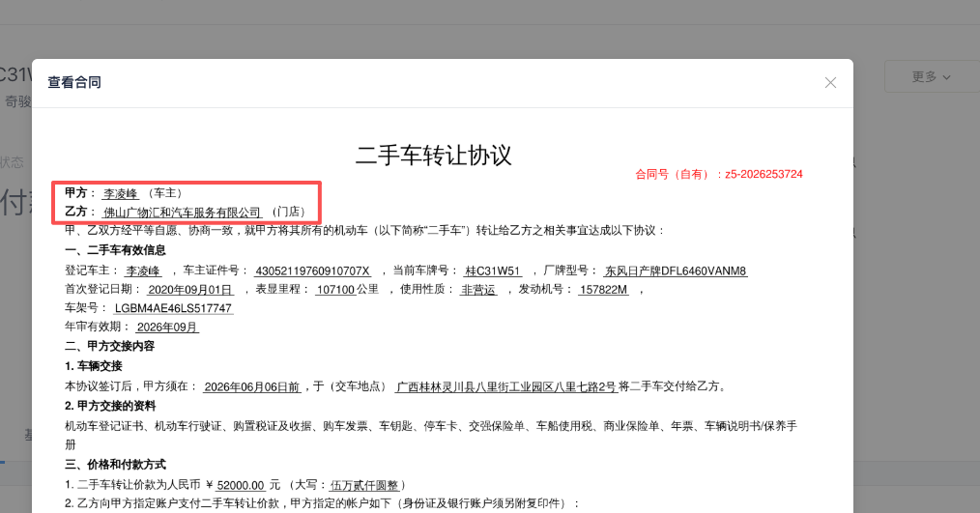The image size is (980, 513).
Task: Click the amount in words 伍万贰仟圆整
Action: [x=363, y=485]
